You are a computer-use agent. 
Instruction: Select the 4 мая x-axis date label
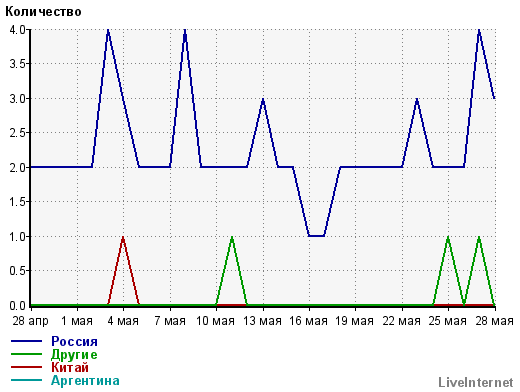pos(123,321)
